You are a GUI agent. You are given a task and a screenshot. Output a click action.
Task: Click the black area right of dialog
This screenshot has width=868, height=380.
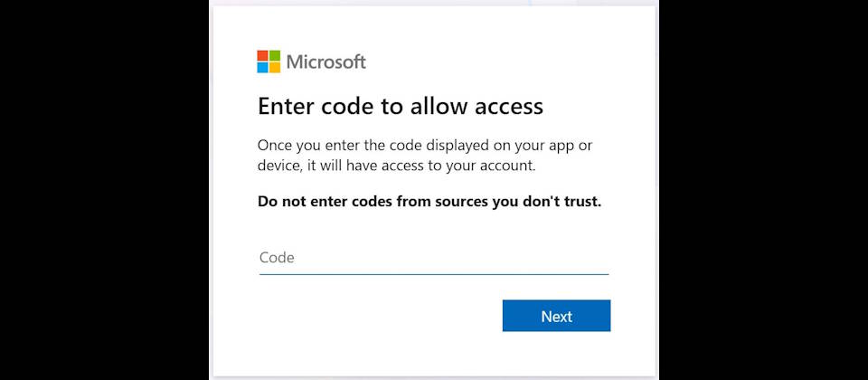pos(764,190)
